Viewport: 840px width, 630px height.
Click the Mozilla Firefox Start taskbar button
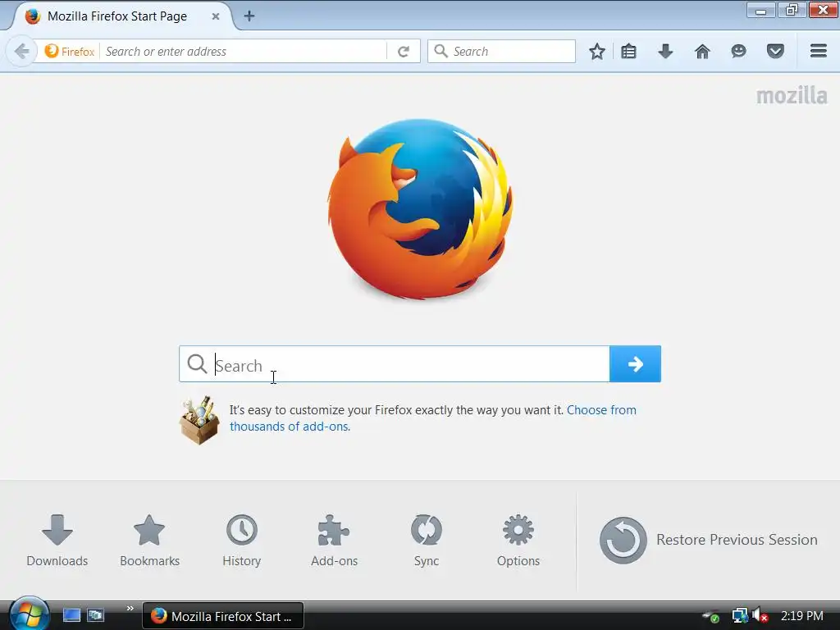click(x=223, y=616)
